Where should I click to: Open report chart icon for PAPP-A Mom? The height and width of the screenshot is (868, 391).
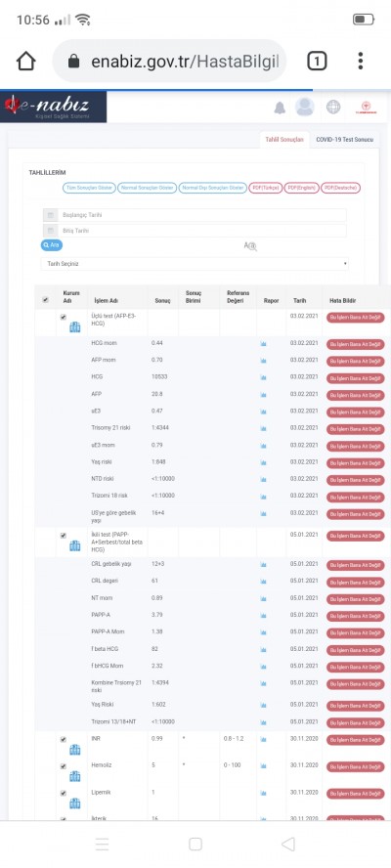[x=263, y=632]
